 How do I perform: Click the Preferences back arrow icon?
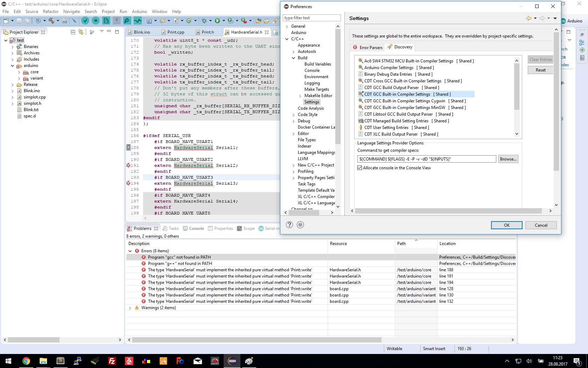click(x=528, y=18)
